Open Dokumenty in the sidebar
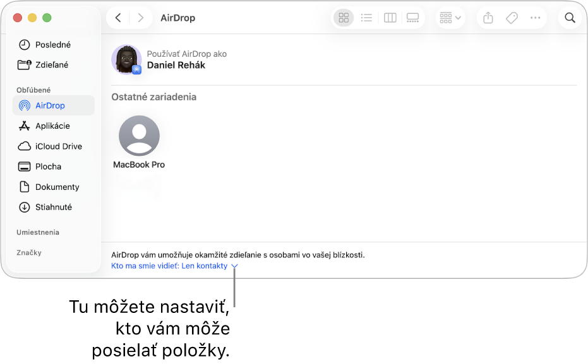Viewport: 588px width, 364px height. point(53,187)
